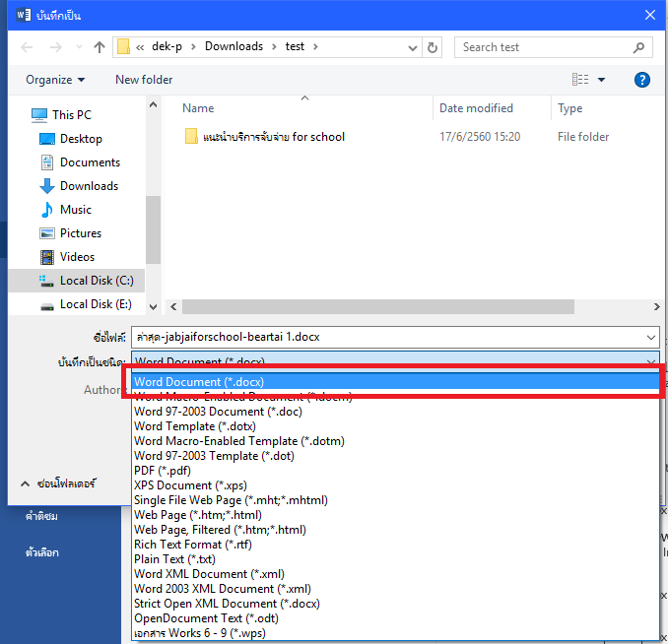This screenshot has width=668, height=644.
Task: Select Word XML Document (*.xml)
Action: [396, 574]
